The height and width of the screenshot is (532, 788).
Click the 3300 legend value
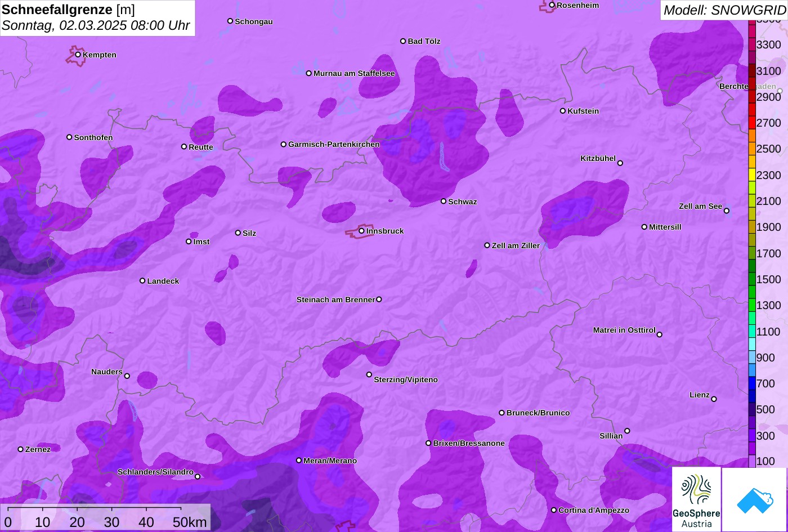pos(769,44)
